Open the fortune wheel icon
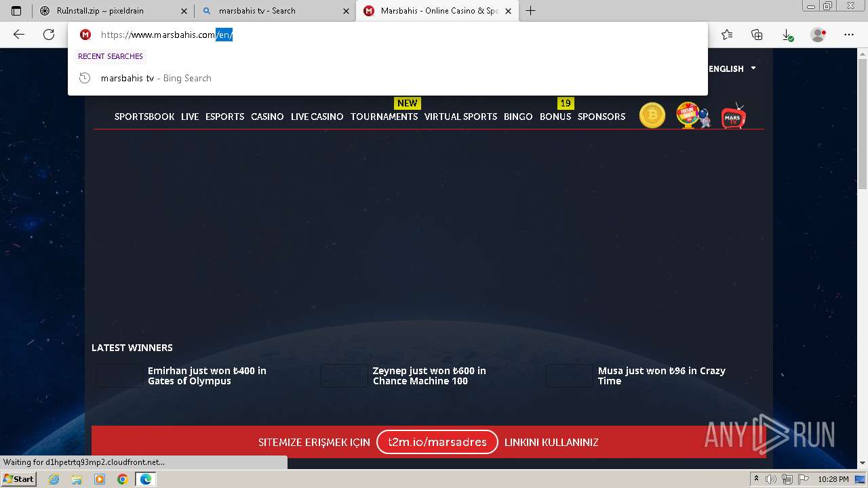The image size is (868, 488). [693, 115]
